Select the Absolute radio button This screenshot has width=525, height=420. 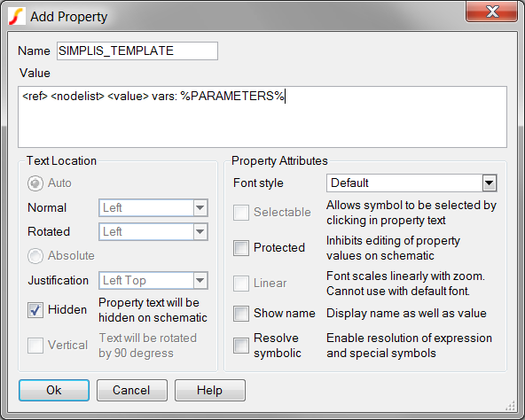pyautogui.click(x=35, y=256)
